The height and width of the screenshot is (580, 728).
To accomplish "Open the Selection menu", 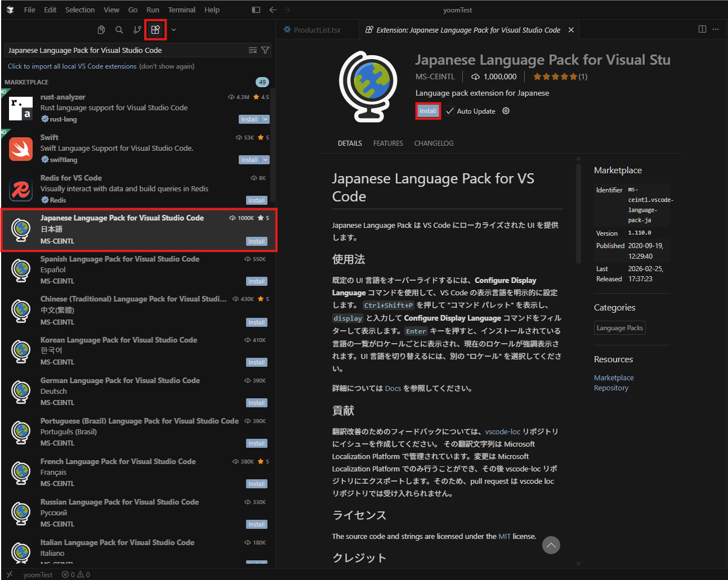I will [x=80, y=10].
